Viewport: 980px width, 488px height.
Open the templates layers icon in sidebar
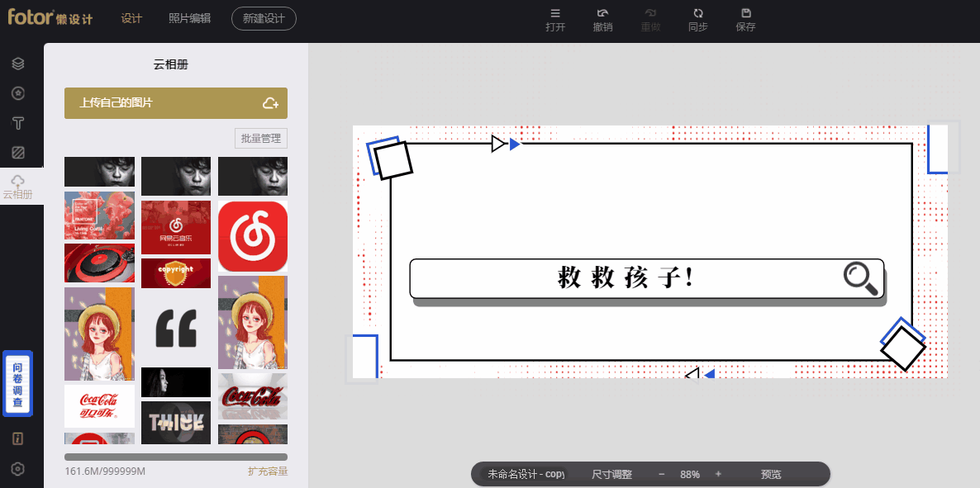(x=17, y=64)
